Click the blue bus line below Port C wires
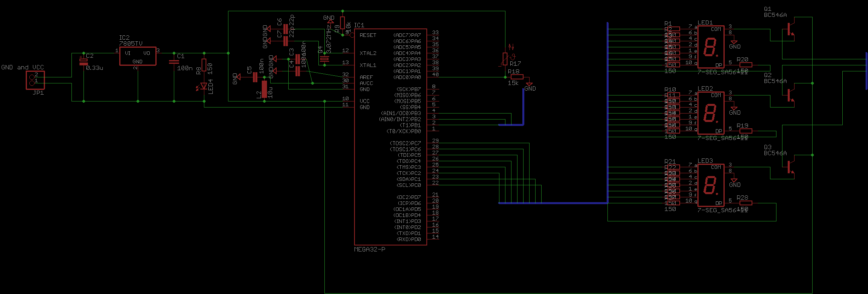Image resolution: width=868 pixels, height=294 pixels. point(553,203)
